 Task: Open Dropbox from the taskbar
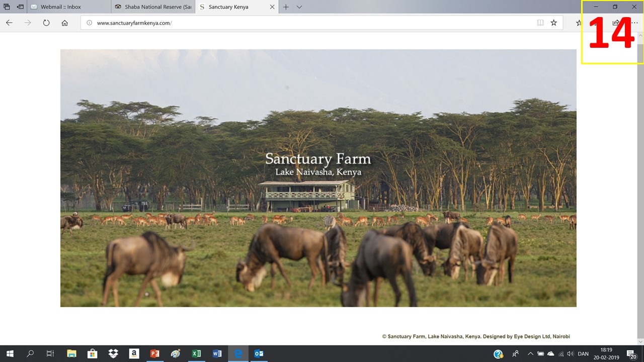coord(113,354)
